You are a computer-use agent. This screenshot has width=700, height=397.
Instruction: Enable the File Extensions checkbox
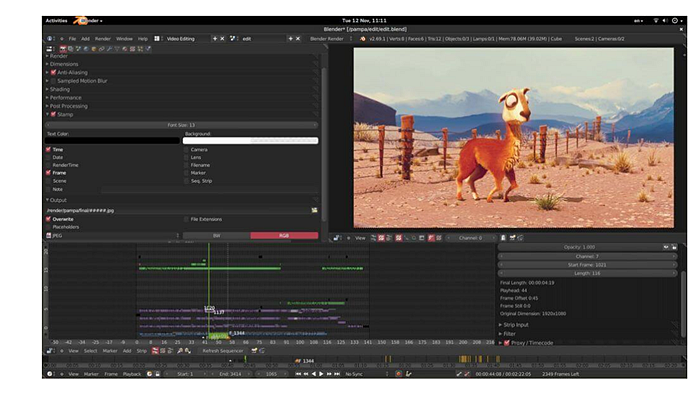coord(187,219)
